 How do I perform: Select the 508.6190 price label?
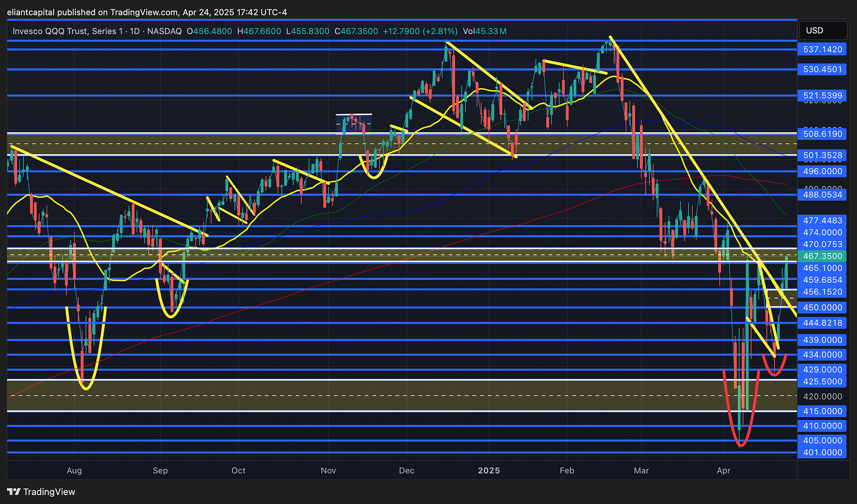tap(822, 133)
